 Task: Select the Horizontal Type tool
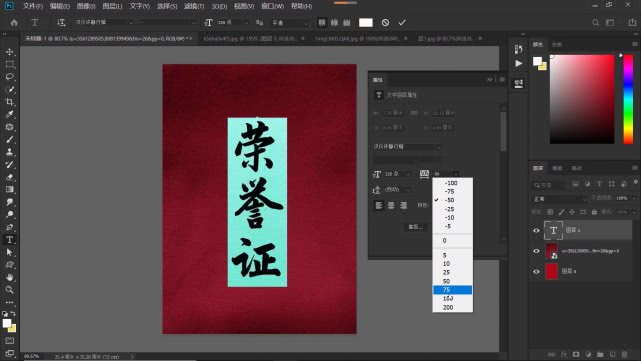(9, 240)
